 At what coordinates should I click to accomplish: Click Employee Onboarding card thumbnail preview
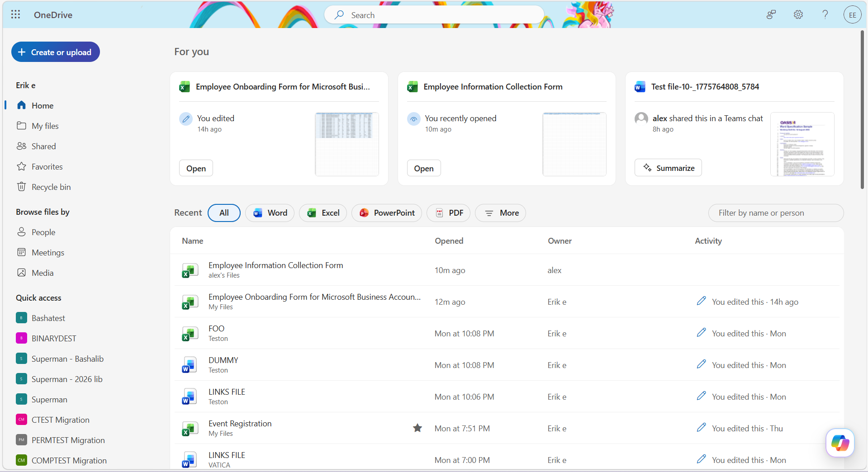pos(347,144)
